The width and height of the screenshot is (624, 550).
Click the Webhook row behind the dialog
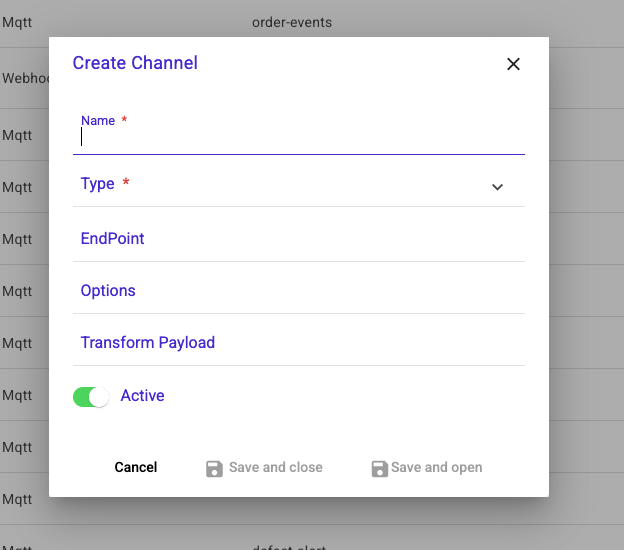20,78
